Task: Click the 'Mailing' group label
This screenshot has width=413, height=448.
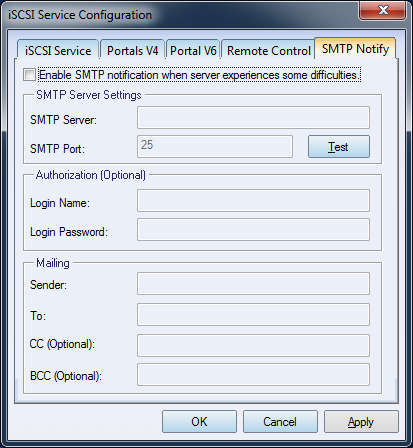Action: [x=53, y=263]
